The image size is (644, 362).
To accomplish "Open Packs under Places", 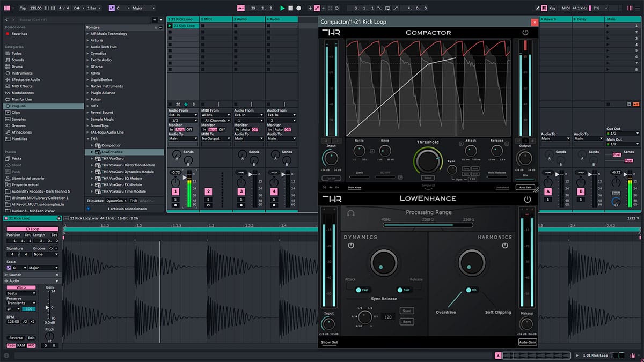I will tap(17, 158).
